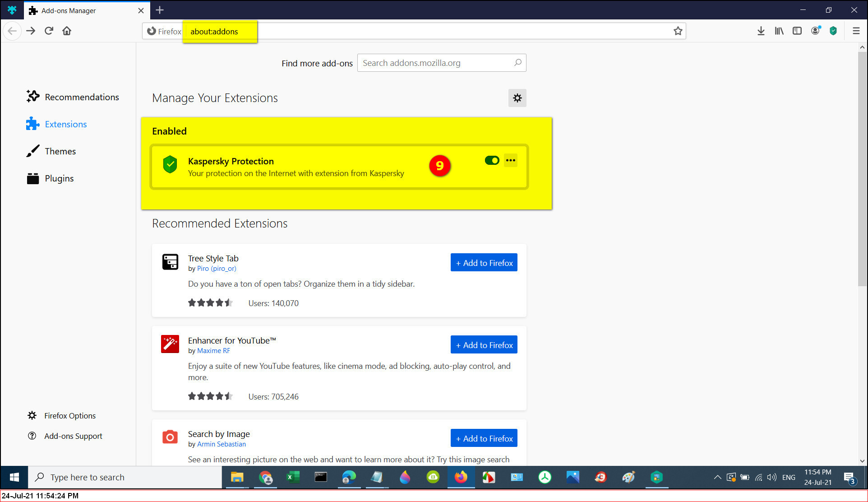The height and width of the screenshot is (502, 868).
Task: Open Firefox from the taskbar
Action: (x=461, y=477)
